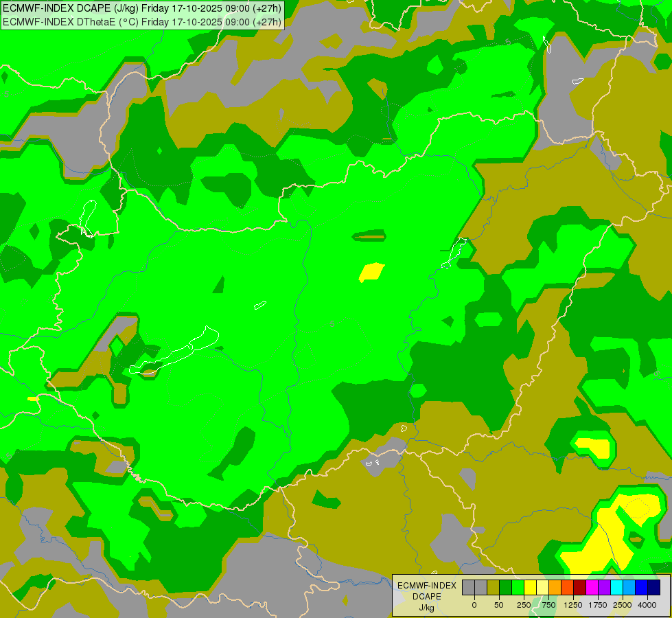This screenshot has width=672, height=618.
Task: Click the '1750' legend scale value
Action: pyautogui.click(x=598, y=605)
